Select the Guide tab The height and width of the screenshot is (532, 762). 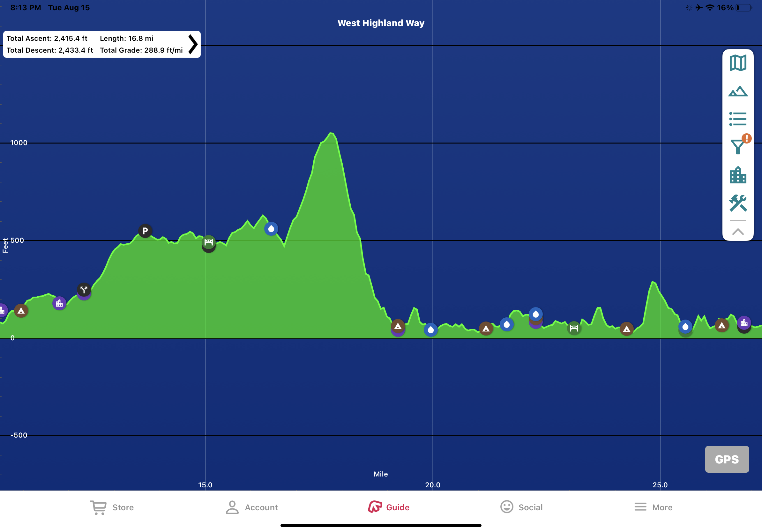(389, 507)
